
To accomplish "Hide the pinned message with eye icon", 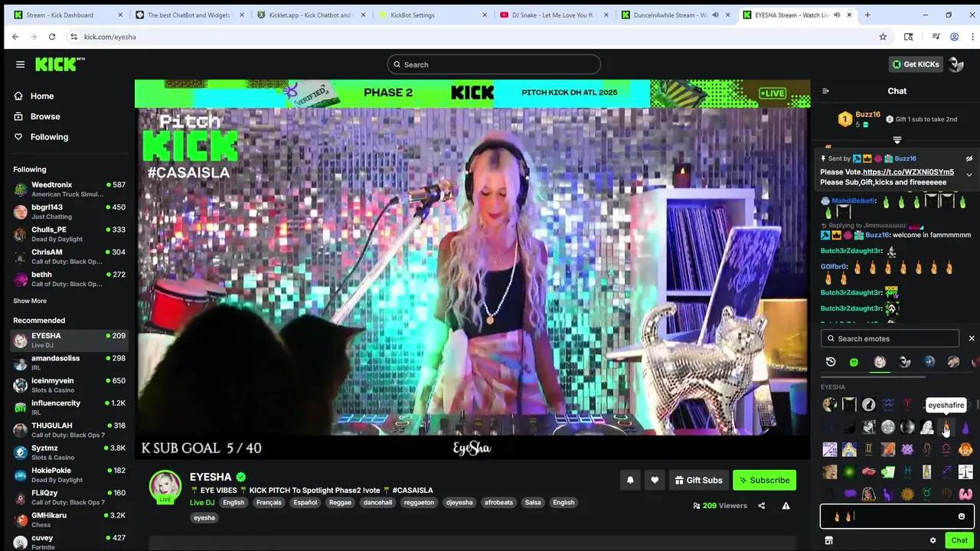I will (x=969, y=158).
